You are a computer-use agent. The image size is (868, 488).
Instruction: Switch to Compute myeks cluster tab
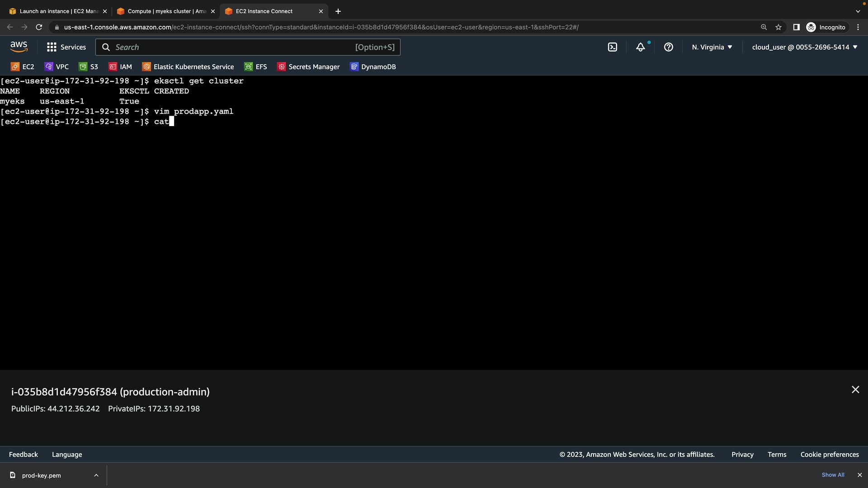click(x=165, y=11)
